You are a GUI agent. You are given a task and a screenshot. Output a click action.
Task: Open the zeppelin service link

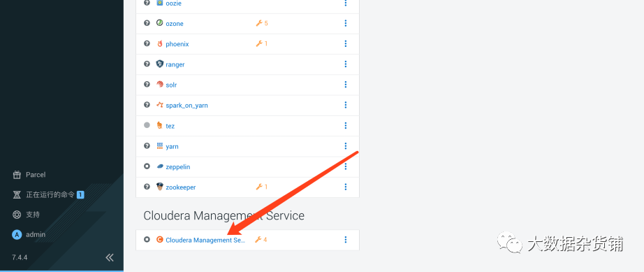tap(178, 167)
